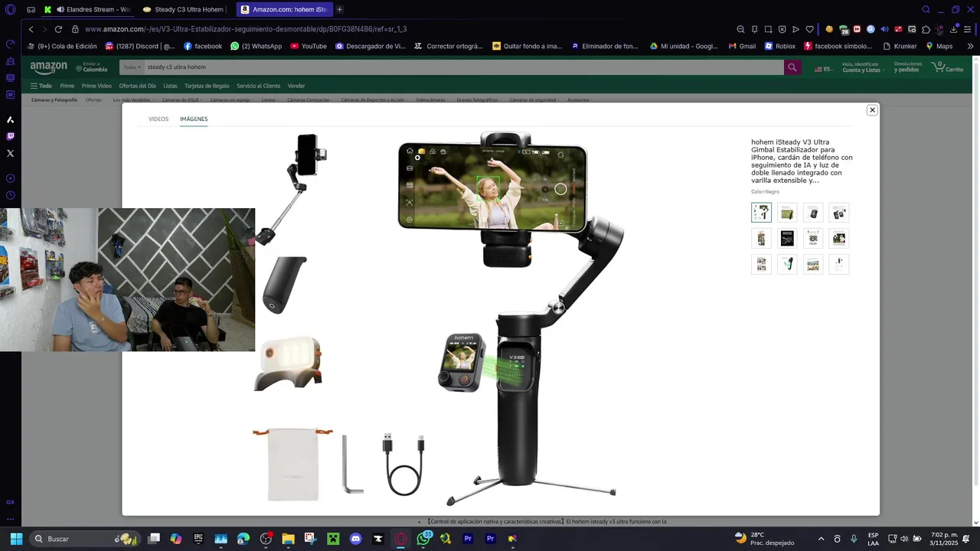Open the browser downloads icon
The height and width of the screenshot is (551, 980).
(x=953, y=29)
